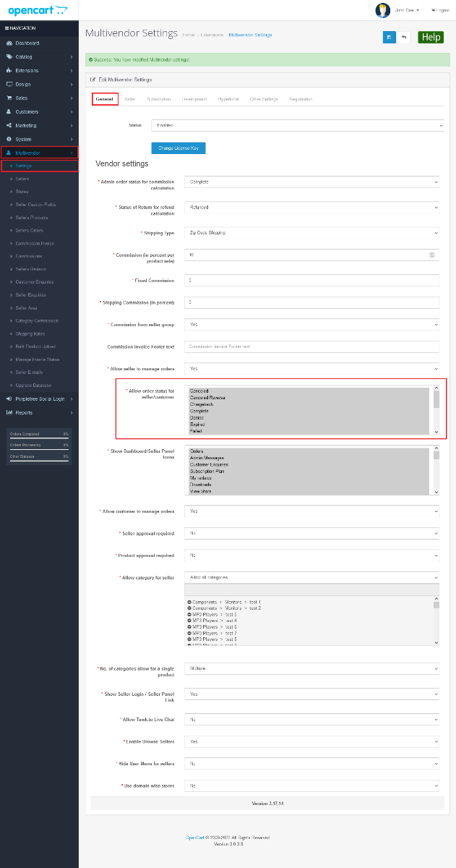The width and height of the screenshot is (456, 868).
Task: Open Sellers Orders in sidebar
Action: point(30,230)
